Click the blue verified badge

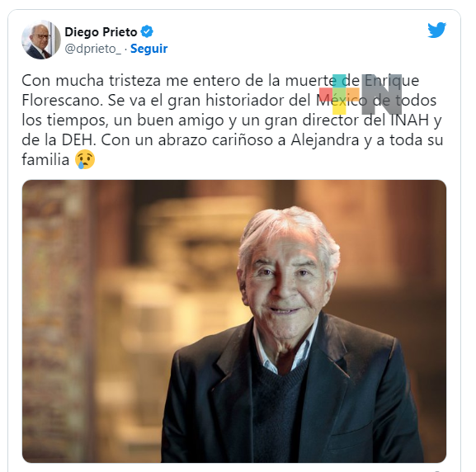click(147, 31)
